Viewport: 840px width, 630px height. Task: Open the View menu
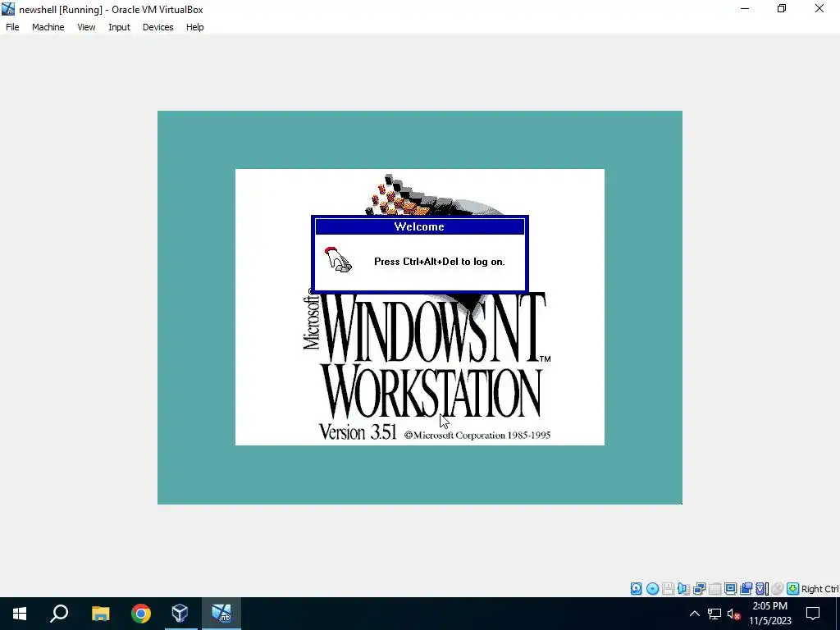(x=85, y=27)
